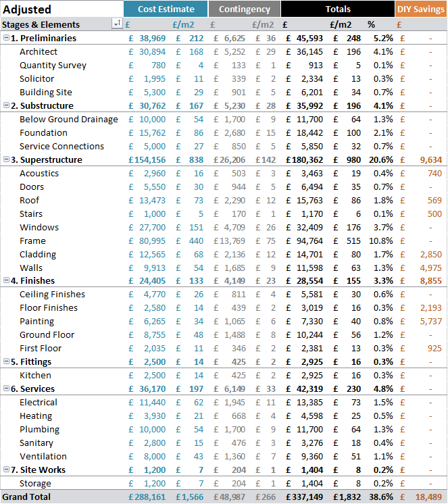The image size is (448, 504).
Task: Select the Grand Total row label
Action: pos(26,497)
